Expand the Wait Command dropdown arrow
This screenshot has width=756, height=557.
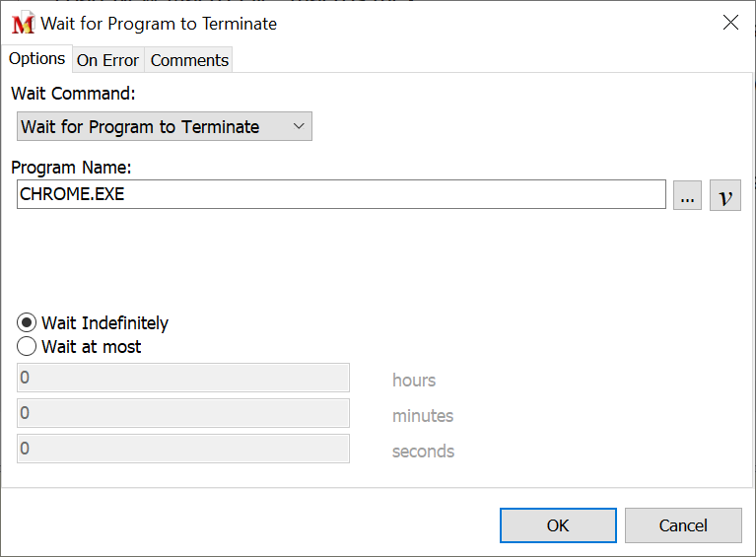tap(299, 126)
